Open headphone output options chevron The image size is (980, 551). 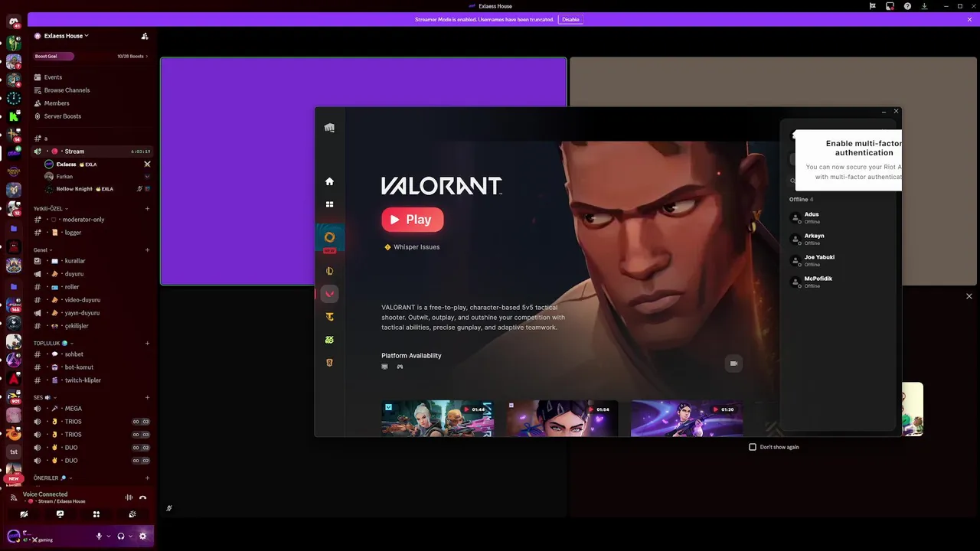click(130, 536)
